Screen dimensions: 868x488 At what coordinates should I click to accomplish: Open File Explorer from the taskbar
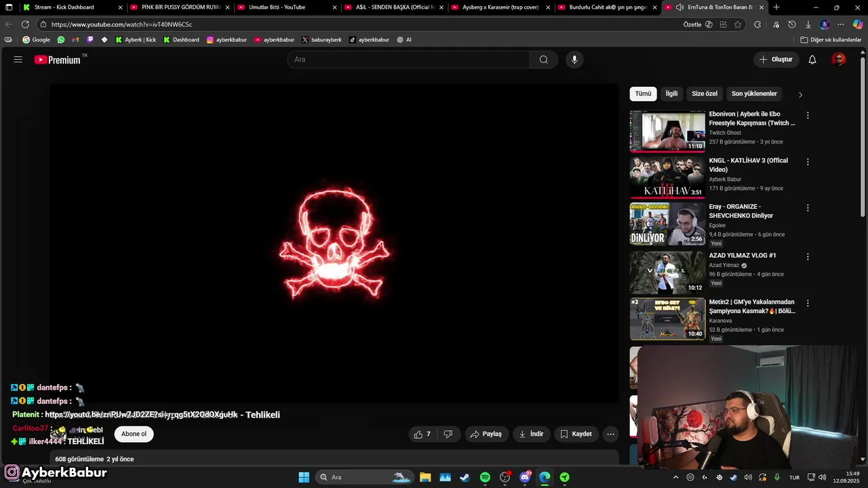point(425,477)
